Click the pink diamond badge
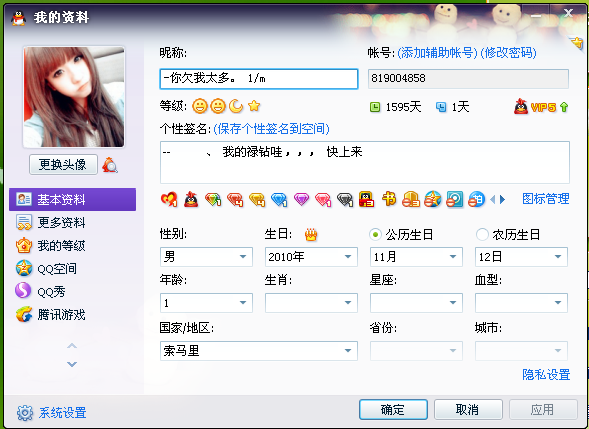Viewport: 589px width, 429px height. click(323, 199)
